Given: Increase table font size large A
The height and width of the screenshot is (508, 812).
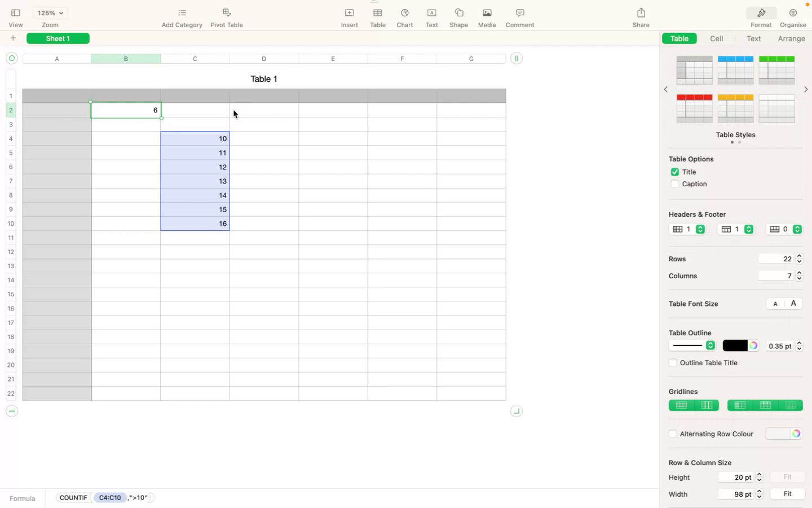Looking at the screenshot, I should pyautogui.click(x=793, y=304).
